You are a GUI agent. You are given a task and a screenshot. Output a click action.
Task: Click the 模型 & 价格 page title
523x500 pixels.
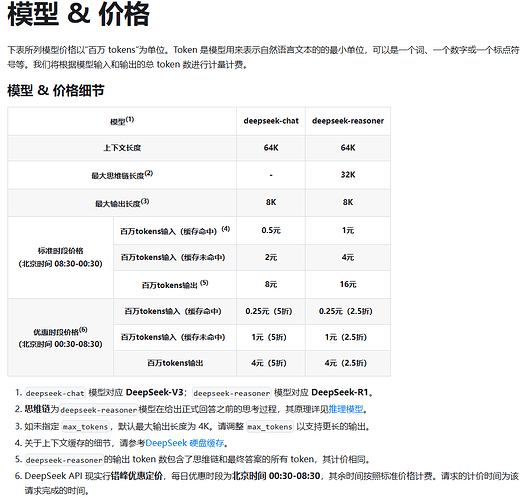tap(78, 14)
